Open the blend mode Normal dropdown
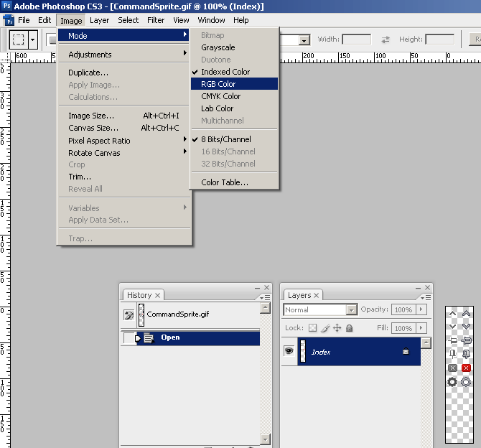This screenshot has width=481, height=448. (351, 310)
